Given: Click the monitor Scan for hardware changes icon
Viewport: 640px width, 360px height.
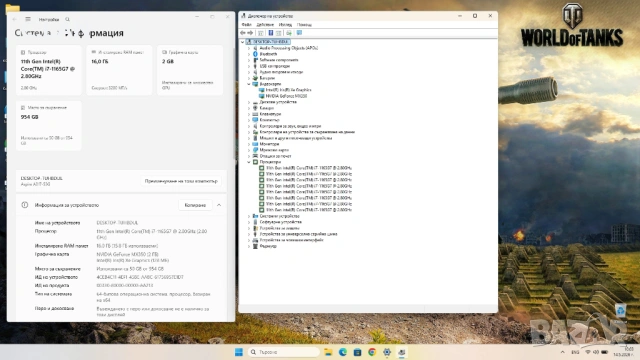Looking at the screenshot, I should click(x=299, y=33).
